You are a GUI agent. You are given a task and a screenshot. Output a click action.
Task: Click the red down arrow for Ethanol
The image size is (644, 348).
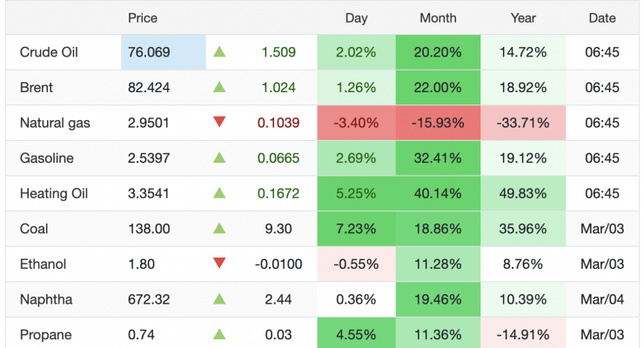(x=220, y=264)
